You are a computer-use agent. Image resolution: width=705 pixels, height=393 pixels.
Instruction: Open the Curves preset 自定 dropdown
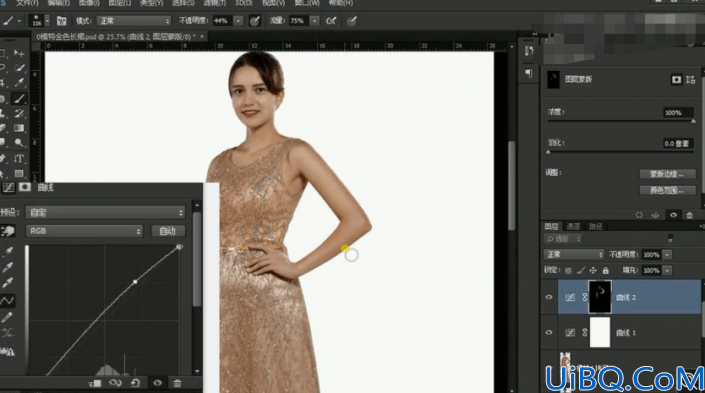[x=106, y=212]
